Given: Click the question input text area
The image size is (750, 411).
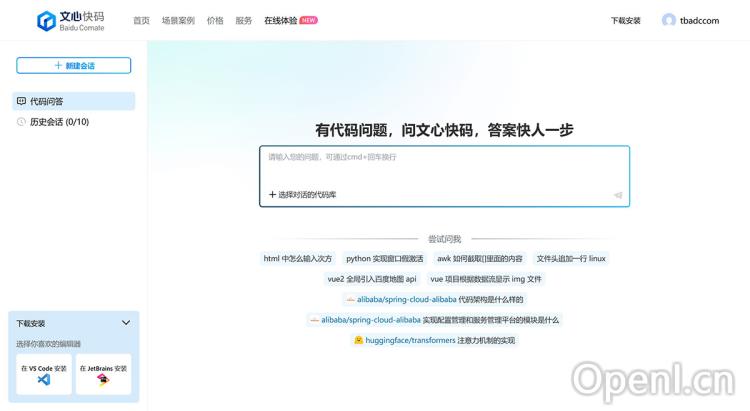Looking at the screenshot, I should tap(444, 167).
